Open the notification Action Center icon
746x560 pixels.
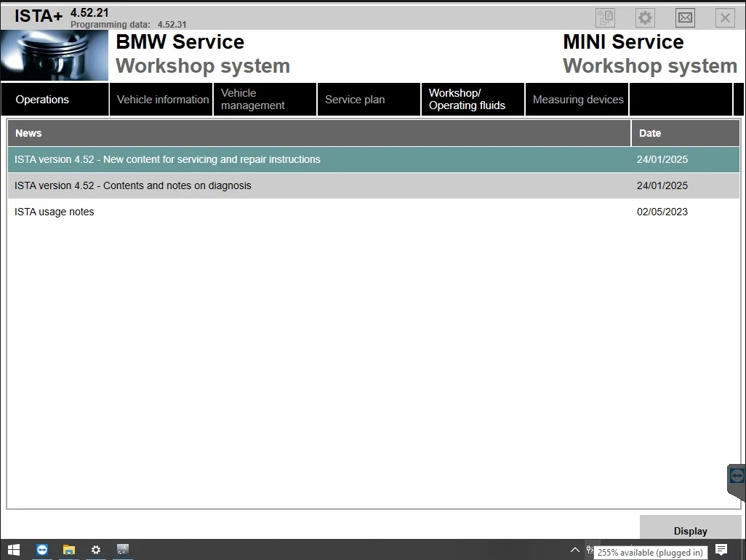(721, 549)
